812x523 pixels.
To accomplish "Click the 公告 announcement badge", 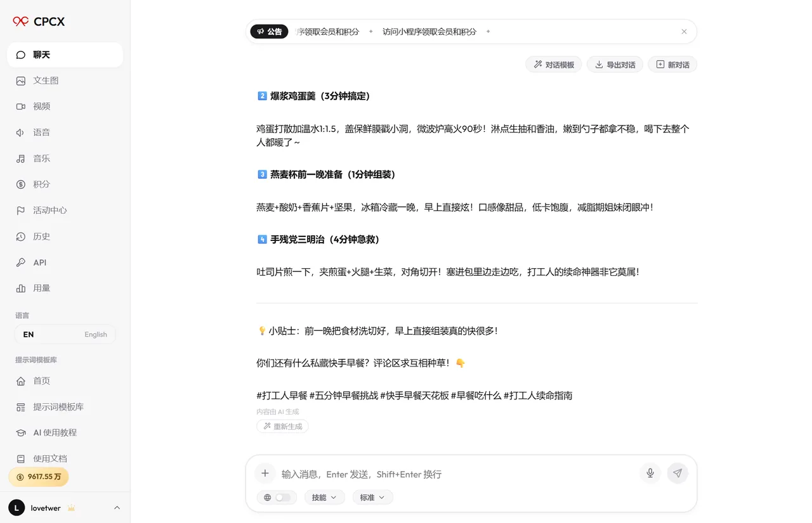I will [270, 32].
